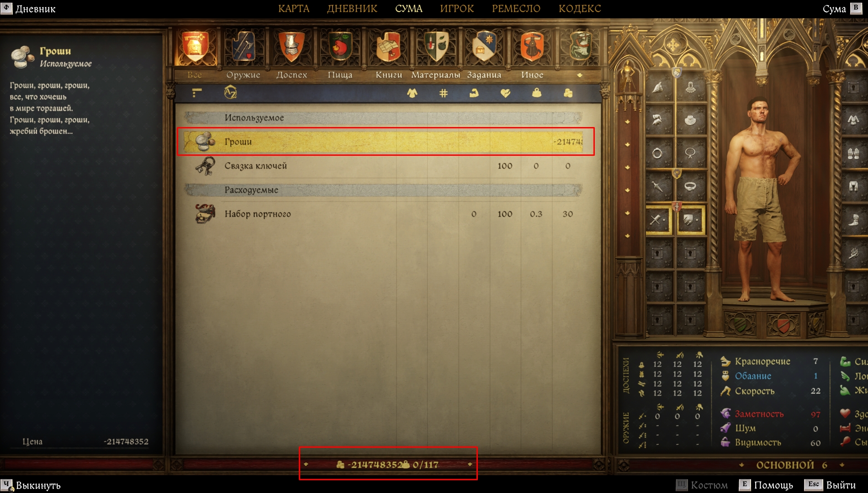This screenshot has width=868, height=493.
Task: Select the Материалы materials category icon
Action: coord(436,47)
